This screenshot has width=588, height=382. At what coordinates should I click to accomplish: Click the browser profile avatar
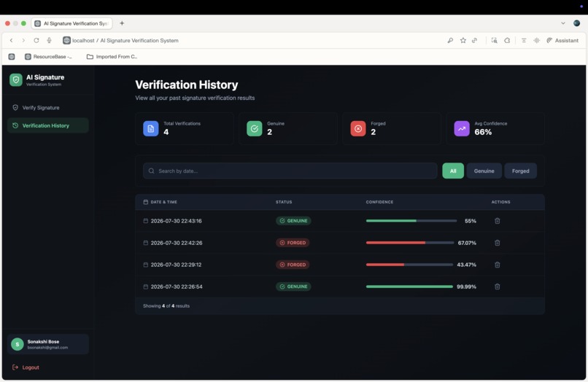pos(577,23)
